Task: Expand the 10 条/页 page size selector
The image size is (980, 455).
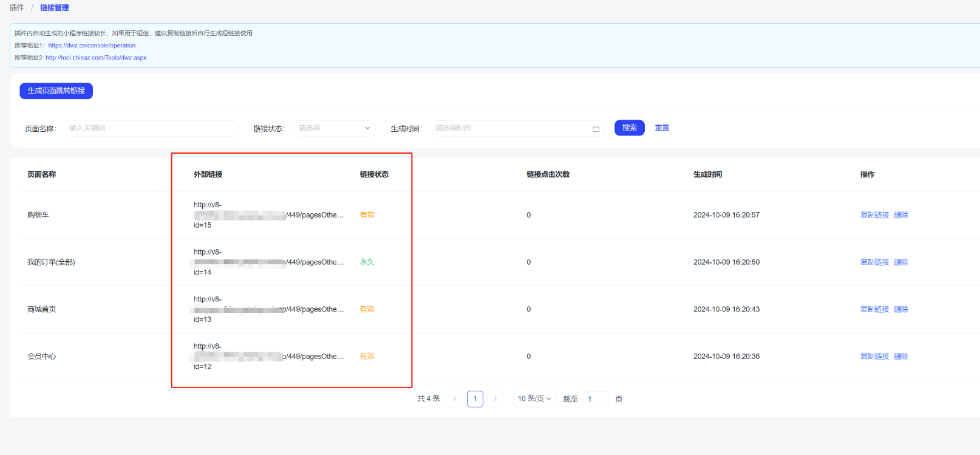Action: 534,399
